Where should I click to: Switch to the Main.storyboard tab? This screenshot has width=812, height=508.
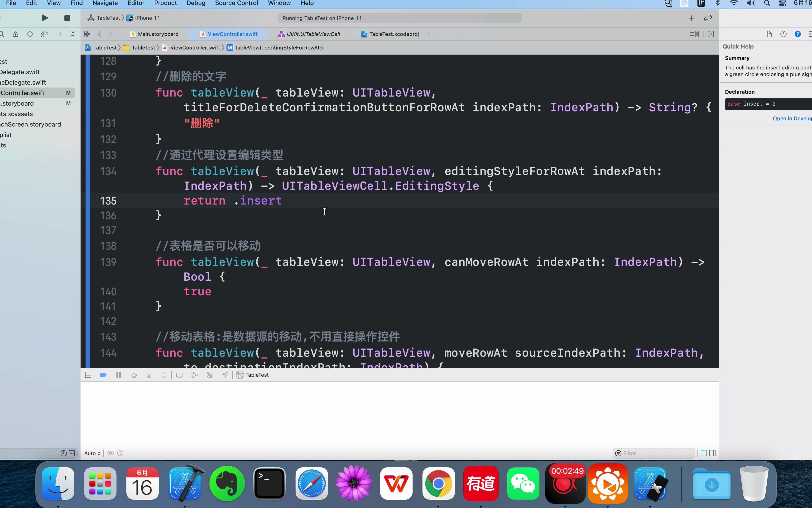tap(158, 34)
